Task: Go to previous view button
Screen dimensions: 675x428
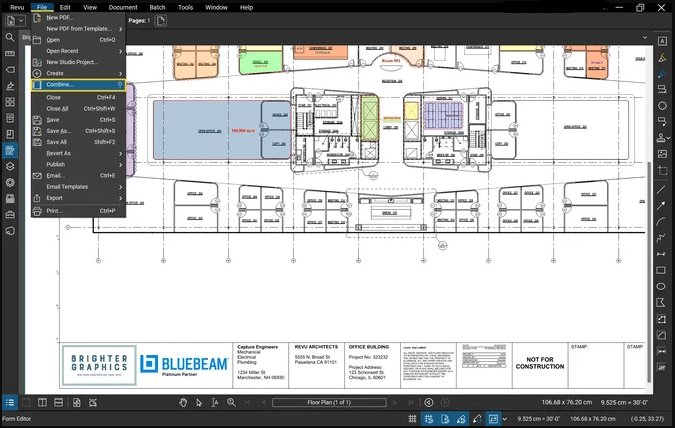Action: pos(429,403)
